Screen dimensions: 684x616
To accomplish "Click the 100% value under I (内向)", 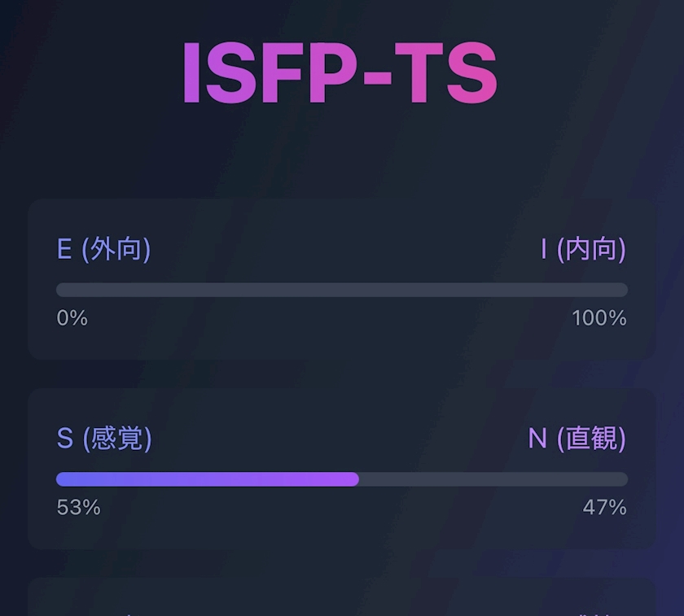I will tap(599, 318).
